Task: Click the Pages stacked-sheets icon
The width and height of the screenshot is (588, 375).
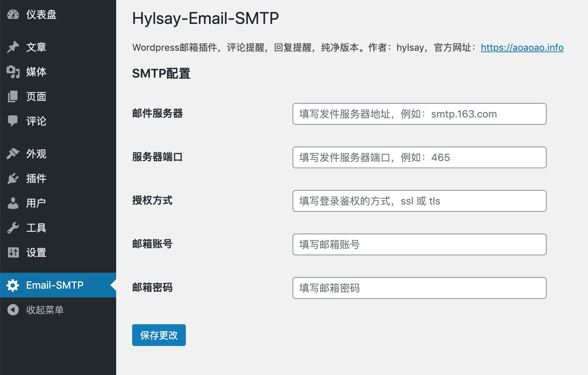Action: point(13,96)
